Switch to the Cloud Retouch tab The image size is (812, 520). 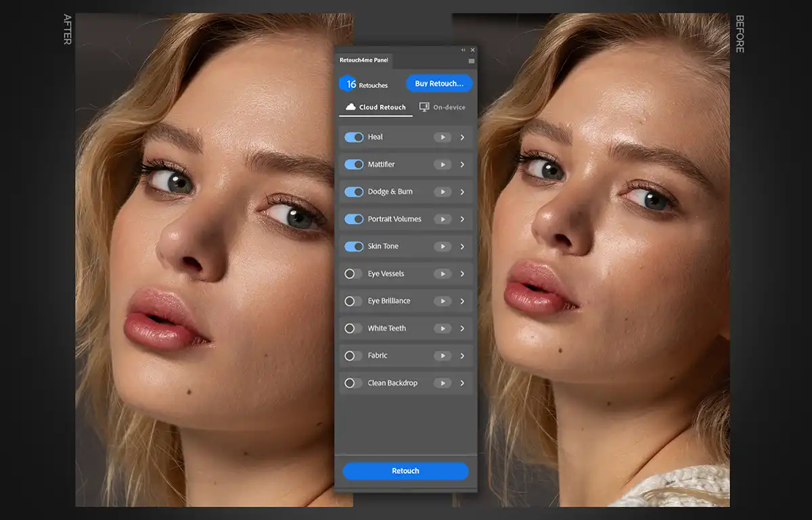(x=376, y=107)
